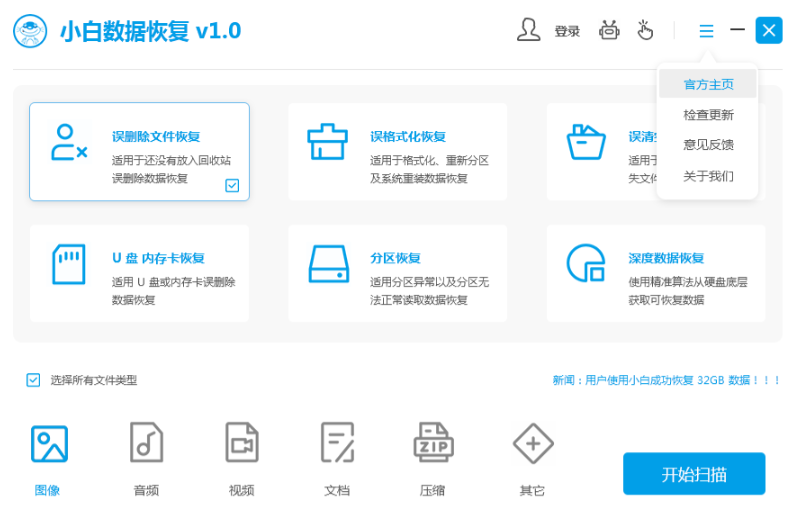Viewport: 789px width, 511px height.
Task: Select the 深度数据恢复 heading
Action: (x=666, y=258)
